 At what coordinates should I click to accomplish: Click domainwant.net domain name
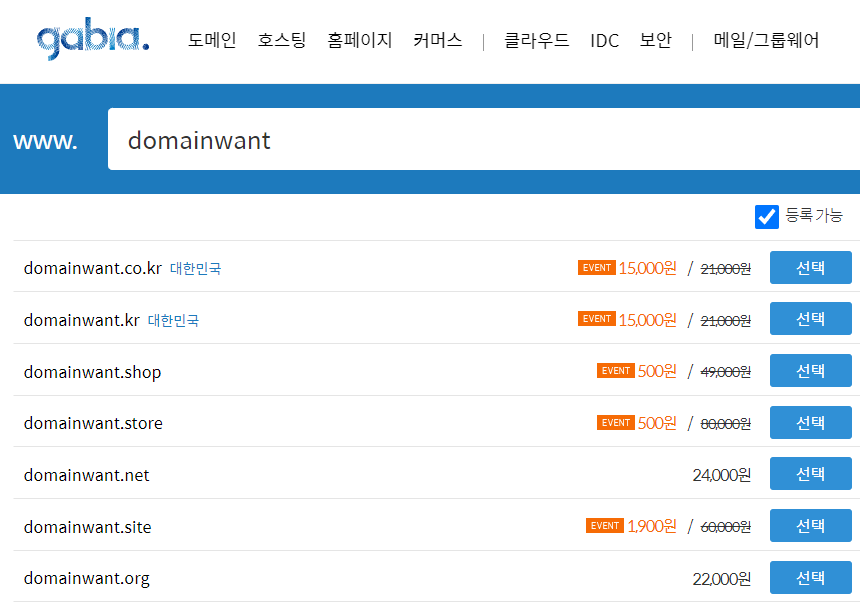point(86,475)
